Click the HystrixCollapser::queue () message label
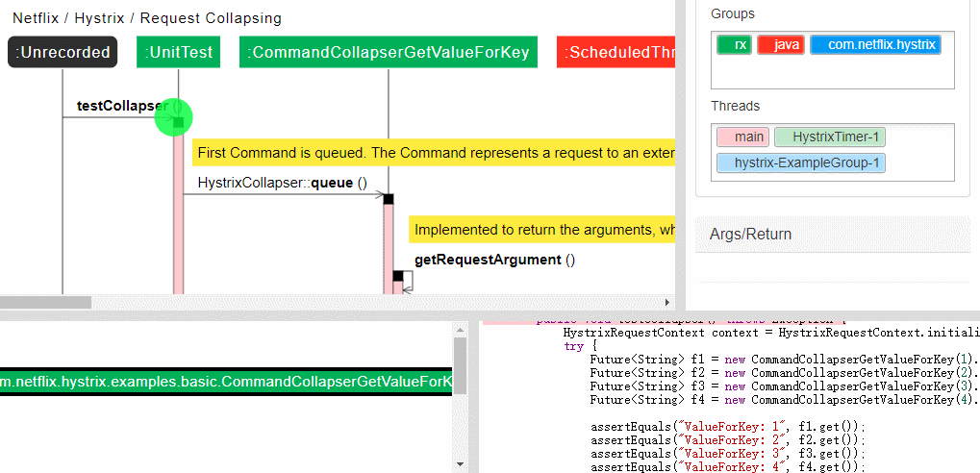Viewport: 980px width, 473px height. tap(283, 183)
